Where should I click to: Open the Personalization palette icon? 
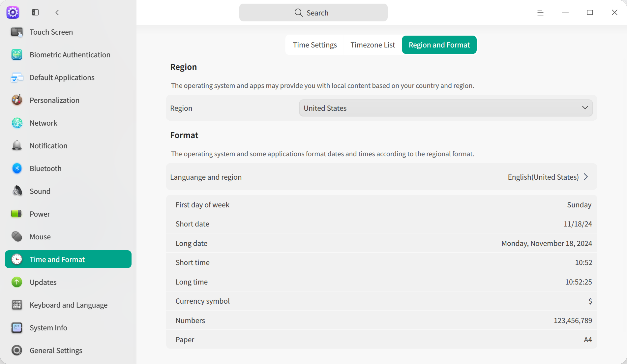(16, 100)
